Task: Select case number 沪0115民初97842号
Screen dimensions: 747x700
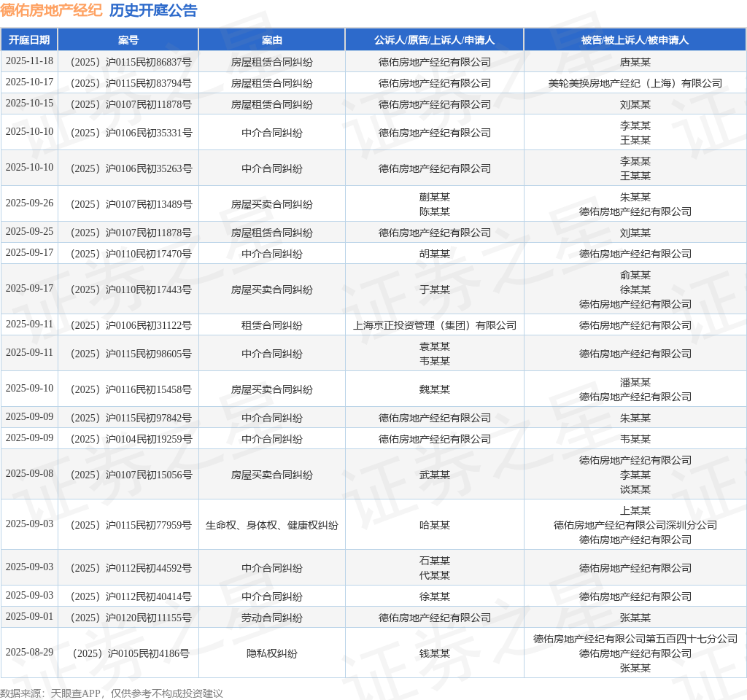Action: 131,418
